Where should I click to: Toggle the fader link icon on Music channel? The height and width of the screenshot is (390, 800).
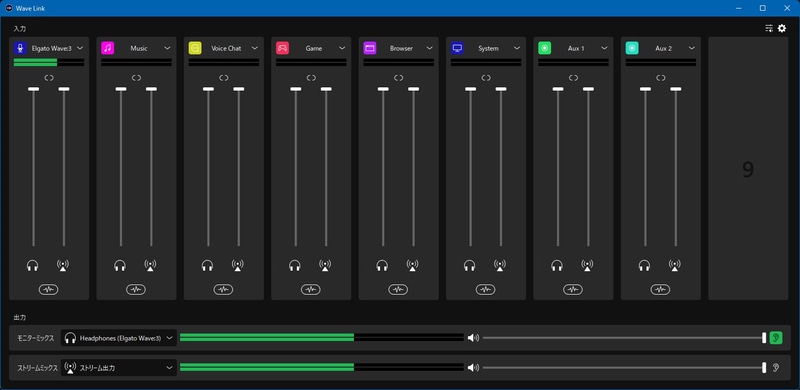point(136,78)
